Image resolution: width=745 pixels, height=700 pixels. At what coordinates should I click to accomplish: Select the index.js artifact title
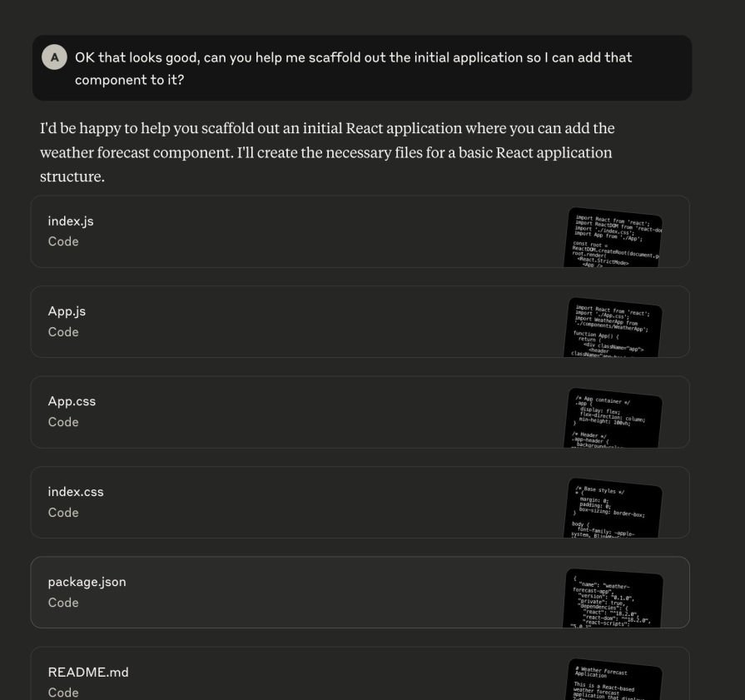71,221
